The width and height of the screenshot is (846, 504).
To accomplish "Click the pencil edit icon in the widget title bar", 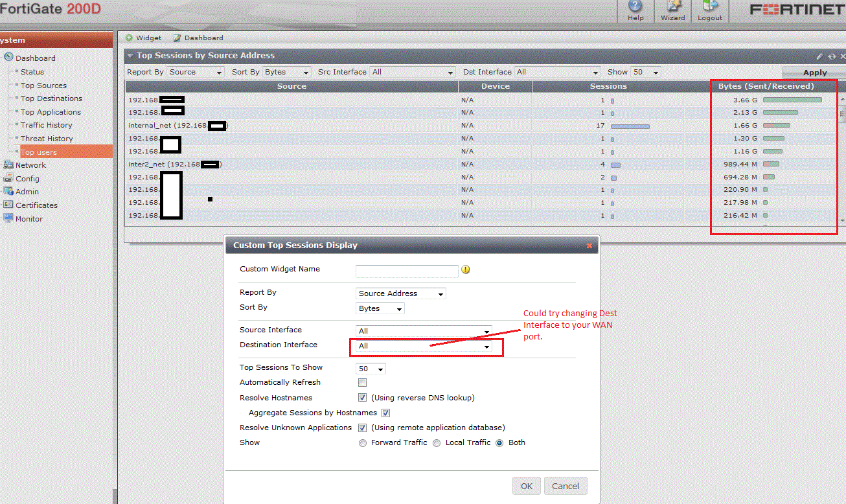I will tap(819, 56).
